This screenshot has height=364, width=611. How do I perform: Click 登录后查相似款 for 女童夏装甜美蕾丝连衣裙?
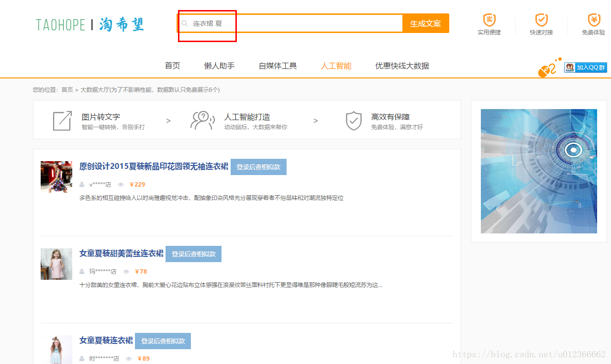pyautogui.click(x=193, y=254)
